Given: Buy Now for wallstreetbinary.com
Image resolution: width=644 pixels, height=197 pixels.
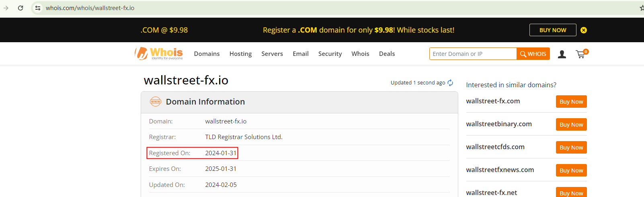Looking at the screenshot, I should (571, 125).
